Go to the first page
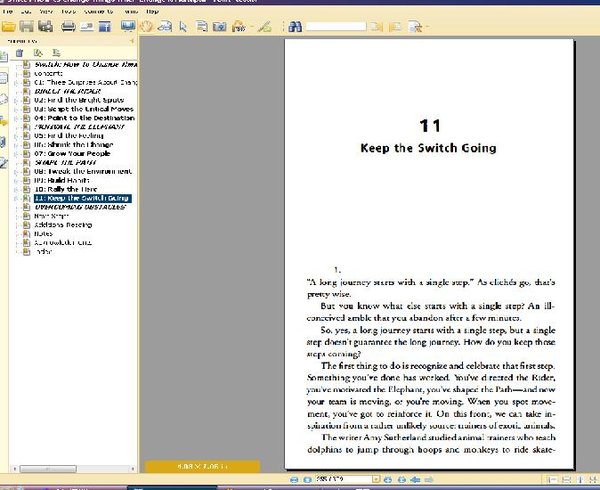Viewport: 600px width, 490px height. click(x=294, y=479)
